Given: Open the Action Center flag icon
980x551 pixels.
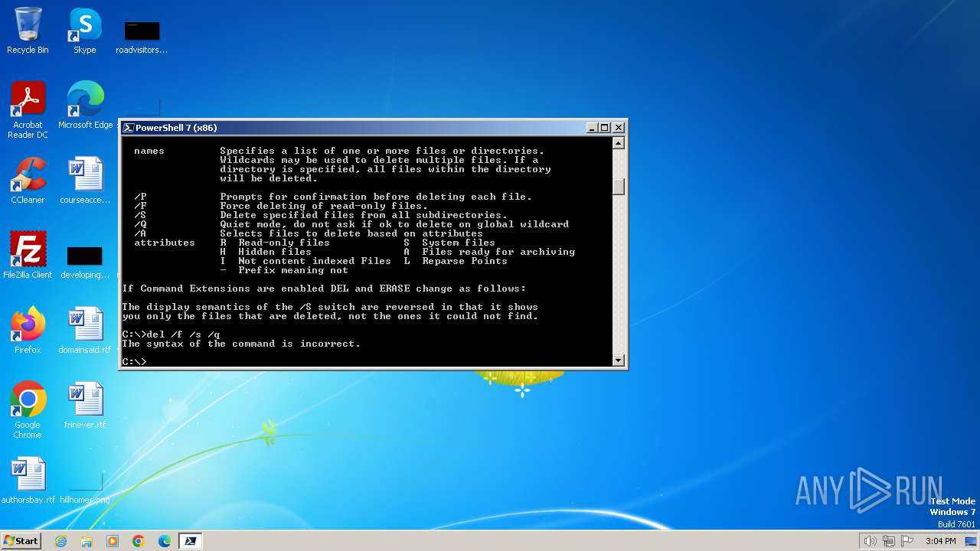Looking at the screenshot, I should (x=907, y=541).
